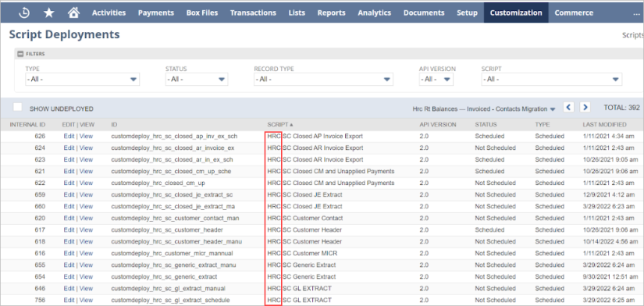Click Edit for internal ID 620
644x306 pixels.
pos(69,218)
